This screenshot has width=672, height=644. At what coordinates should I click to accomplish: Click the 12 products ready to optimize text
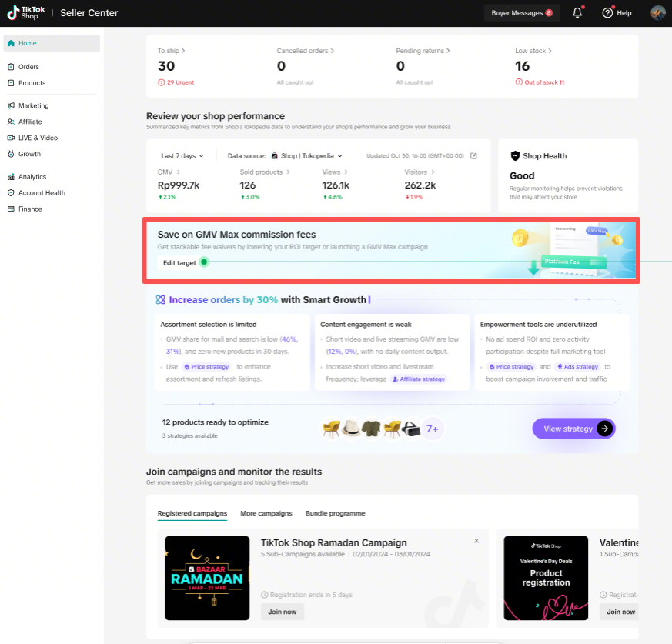point(215,422)
